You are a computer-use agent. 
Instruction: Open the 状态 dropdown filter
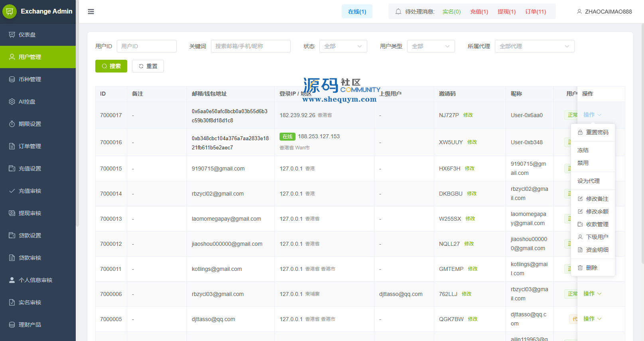(343, 46)
